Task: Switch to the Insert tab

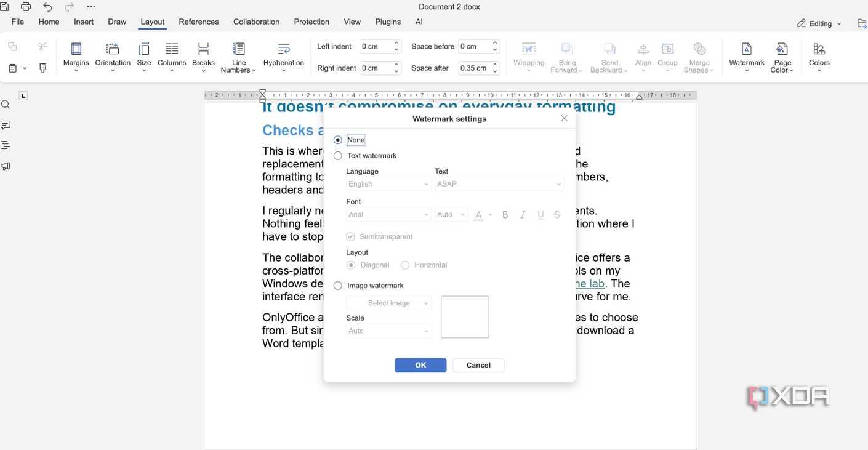Action: pos(84,22)
